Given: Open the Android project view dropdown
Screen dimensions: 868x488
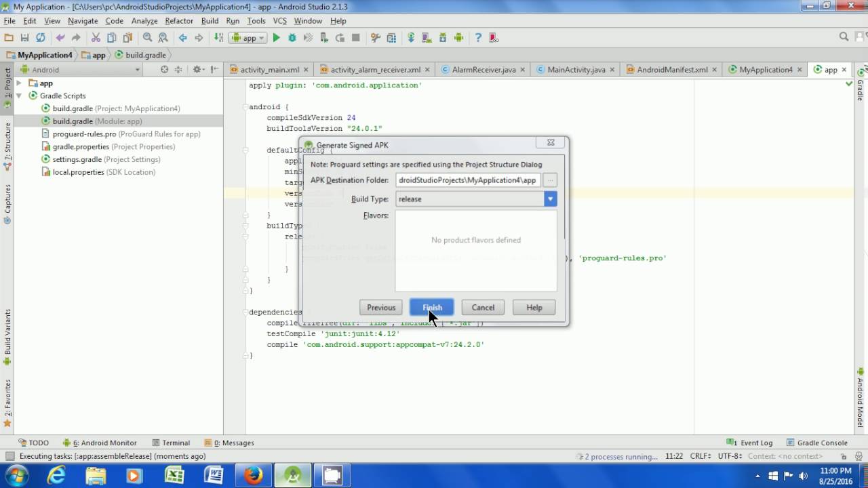Looking at the screenshot, I should (x=80, y=69).
